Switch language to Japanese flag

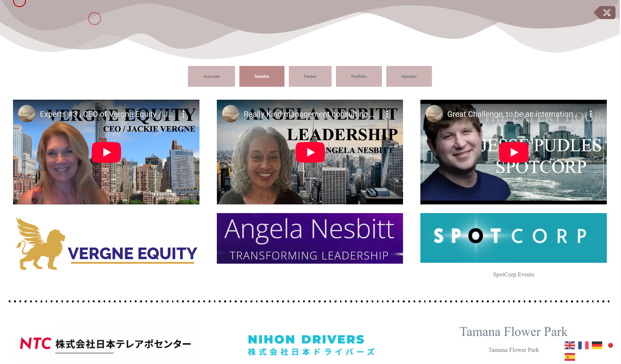click(611, 345)
